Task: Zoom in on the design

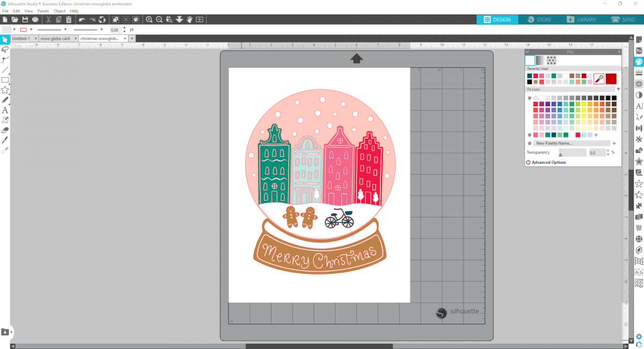Action: click(x=149, y=19)
